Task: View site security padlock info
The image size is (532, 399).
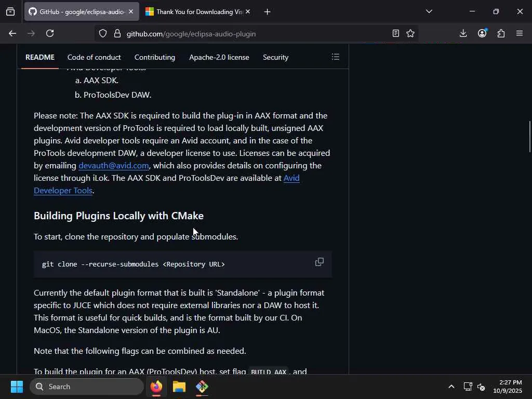Action: (x=117, y=34)
